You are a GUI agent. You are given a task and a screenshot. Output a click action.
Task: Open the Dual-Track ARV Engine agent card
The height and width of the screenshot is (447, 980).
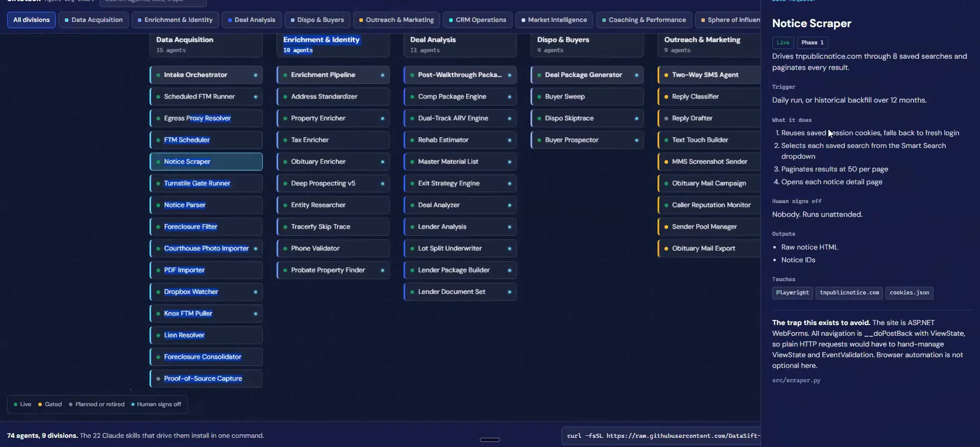460,118
